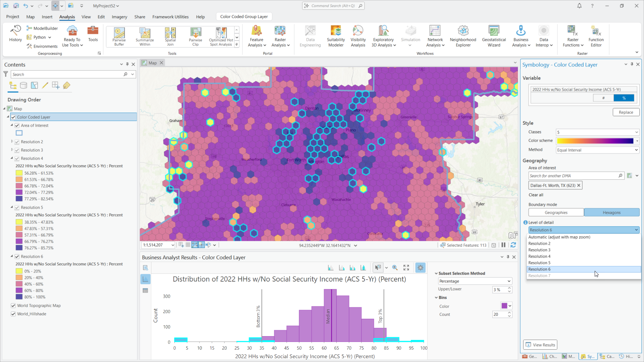Pause map drawing
The height and width of the screenshot is (362, 644).
pos(503,245)
